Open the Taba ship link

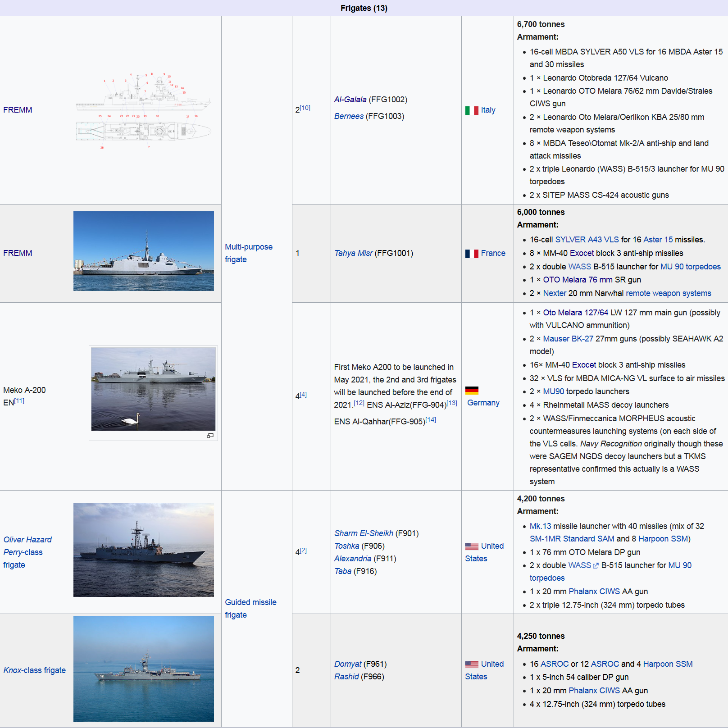342,571
